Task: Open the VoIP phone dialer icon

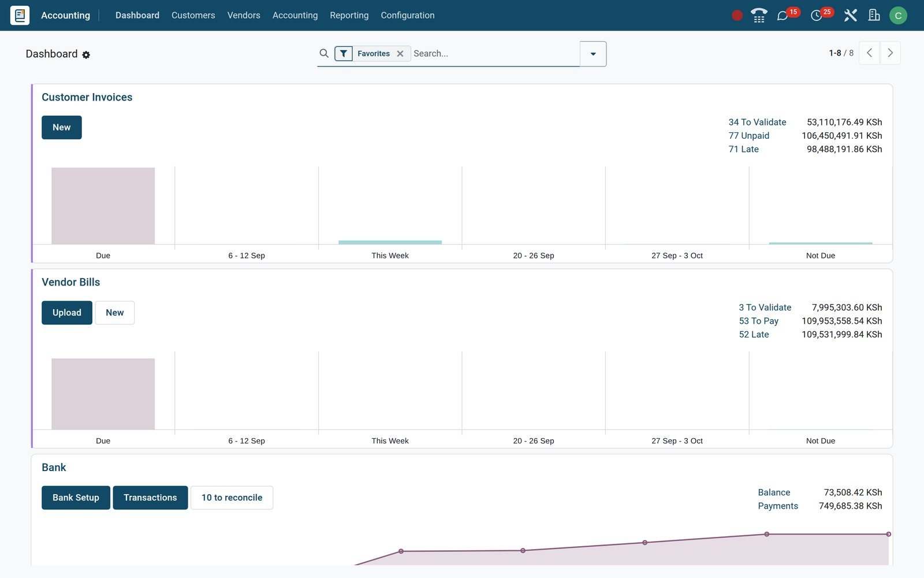Action: point(759,16)
